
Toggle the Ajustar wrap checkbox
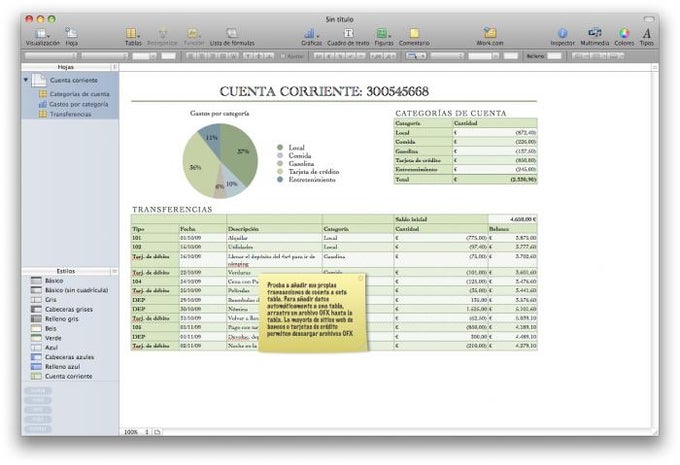tap(283, 56)
